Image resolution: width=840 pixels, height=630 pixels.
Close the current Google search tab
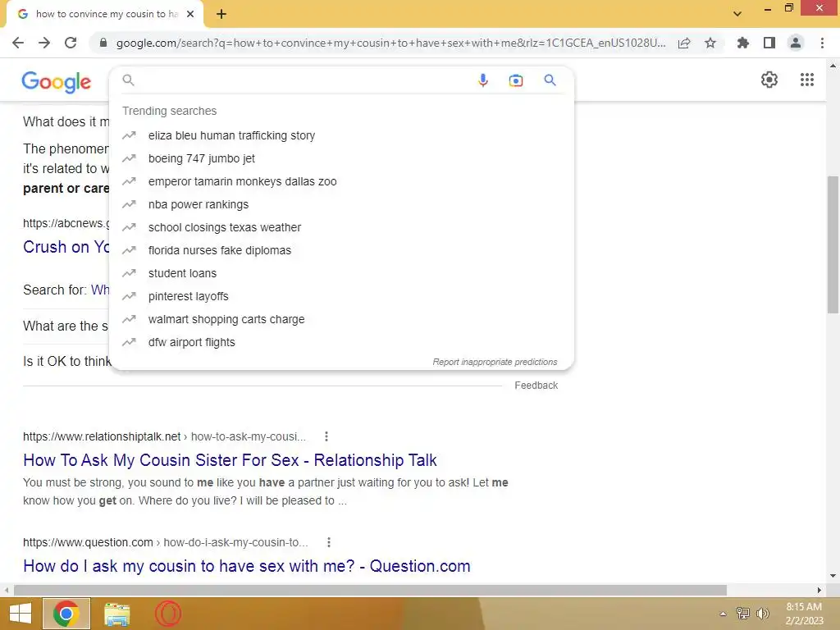tap(190, 14)
